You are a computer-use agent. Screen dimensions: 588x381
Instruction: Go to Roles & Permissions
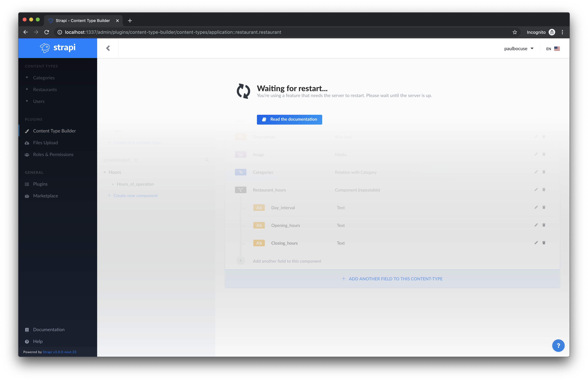tap(53, 155)
